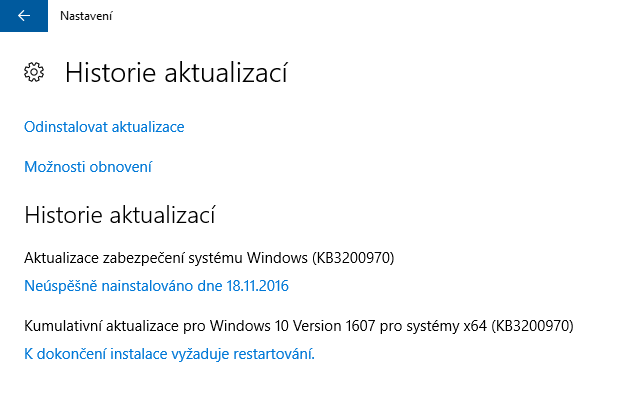Click the empty title bar right of Nastavení
This screenshot has height=406, width=620.
[350, 16]
